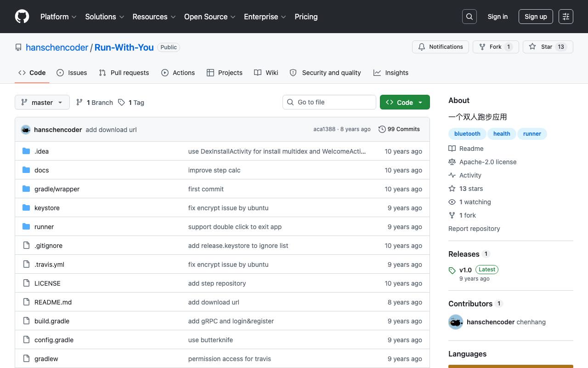
Task: Select the Code tab
Action: pos(32,73)
